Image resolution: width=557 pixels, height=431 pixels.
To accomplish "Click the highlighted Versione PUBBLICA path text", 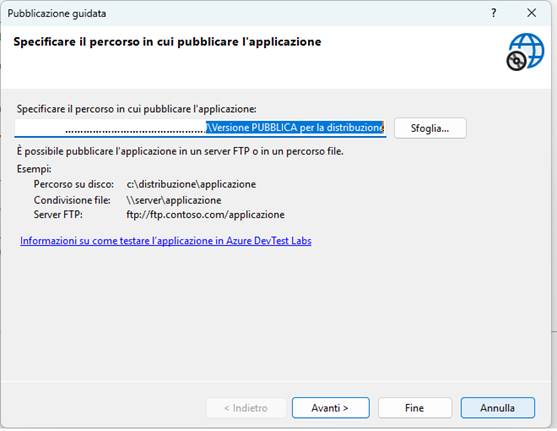I will (x=295, y=128).
